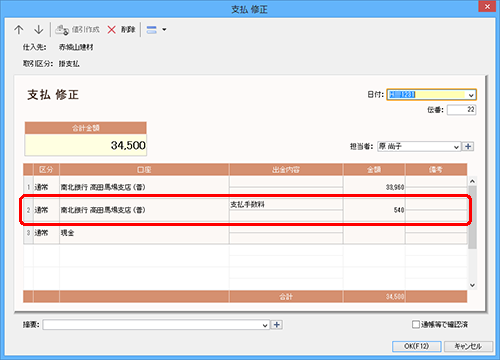Screen dimensions: 500x360
Task: Click the amount cell 540
Action: point(374,210)
